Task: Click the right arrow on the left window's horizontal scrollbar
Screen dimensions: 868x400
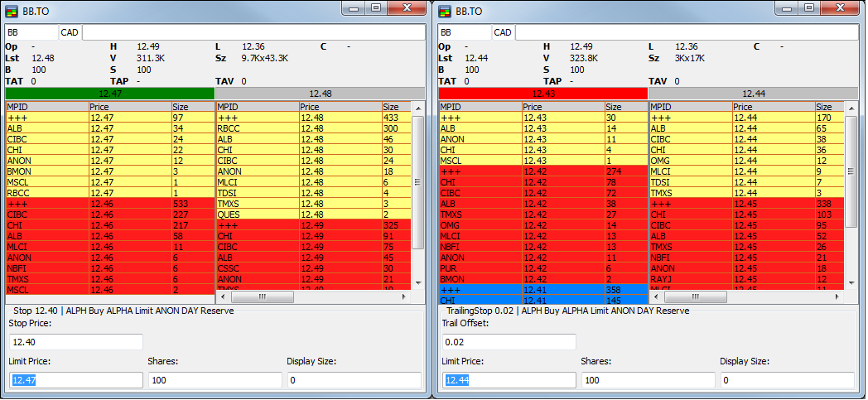Action: point(403,296)
